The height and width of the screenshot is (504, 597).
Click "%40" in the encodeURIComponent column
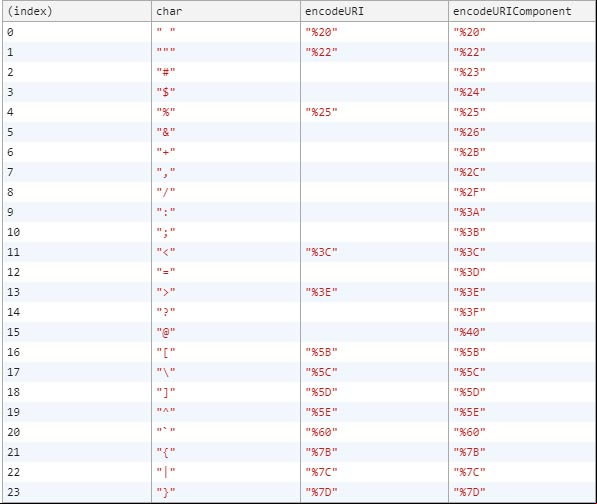click(x=469, y=332)
